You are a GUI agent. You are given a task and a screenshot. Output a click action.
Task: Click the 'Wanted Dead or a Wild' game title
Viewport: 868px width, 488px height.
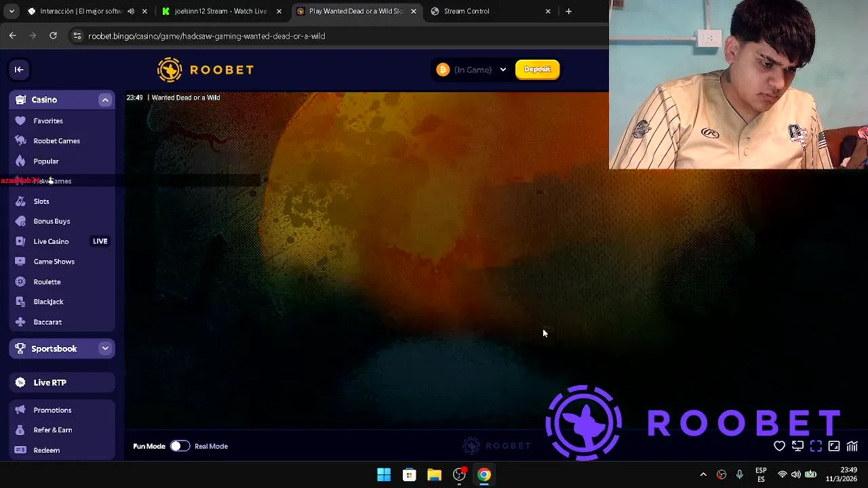pos(186,98)
